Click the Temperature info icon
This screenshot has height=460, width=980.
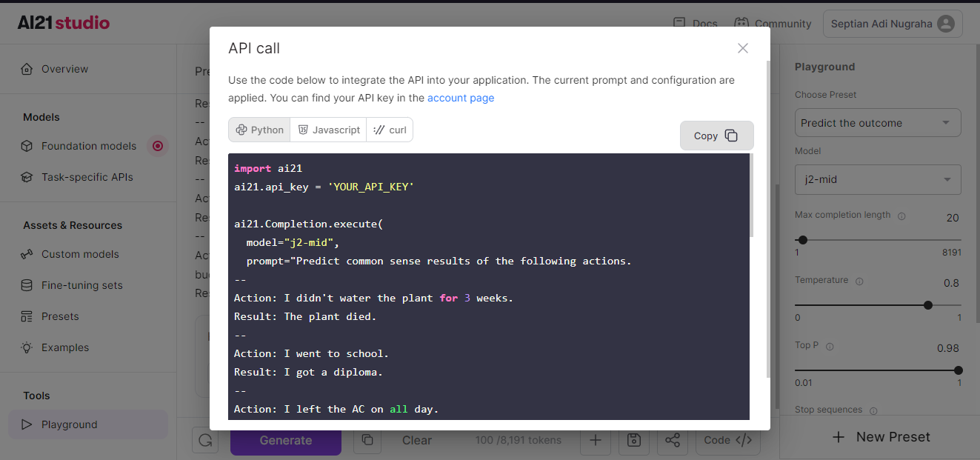coord(859,281)
